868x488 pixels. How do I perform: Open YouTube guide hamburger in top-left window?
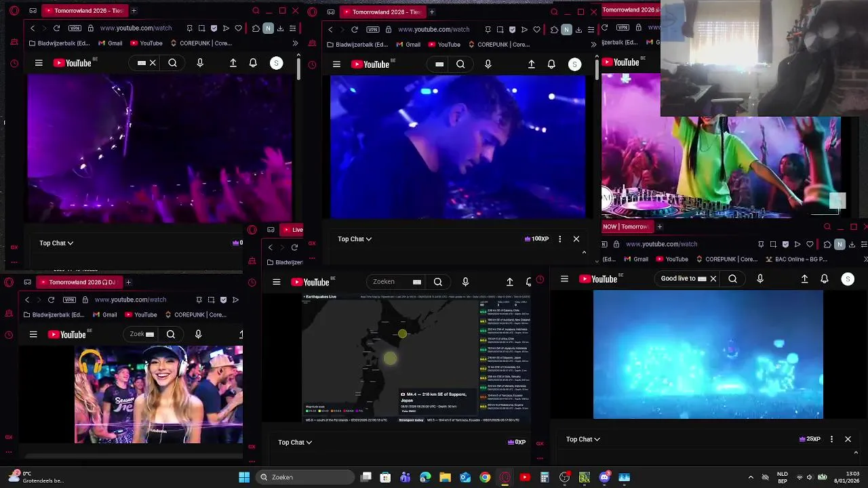[x=39, y=63]
